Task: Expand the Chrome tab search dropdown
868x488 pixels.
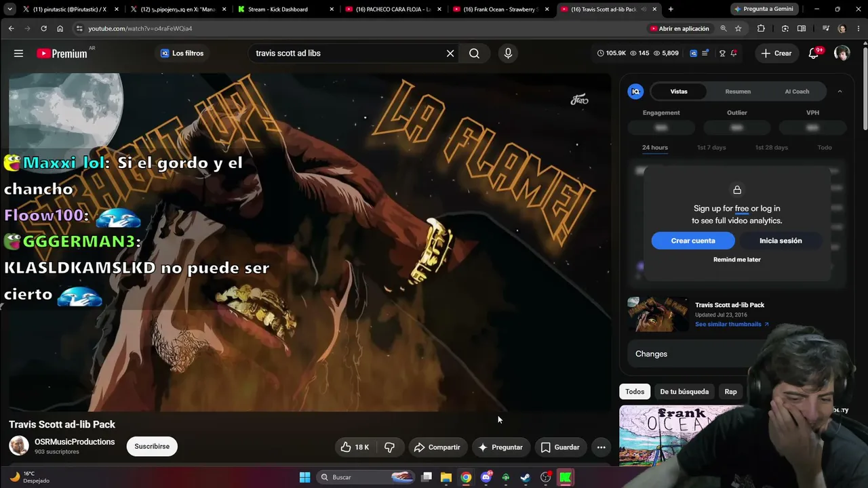Action: pyautogui.click(x=9, y=9)
